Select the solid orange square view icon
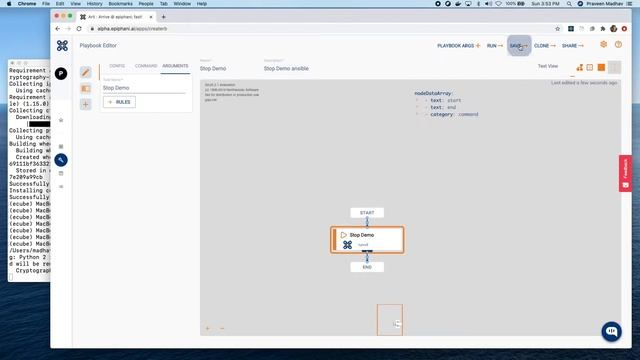This screenshot has width=640, height=360. 601,67
